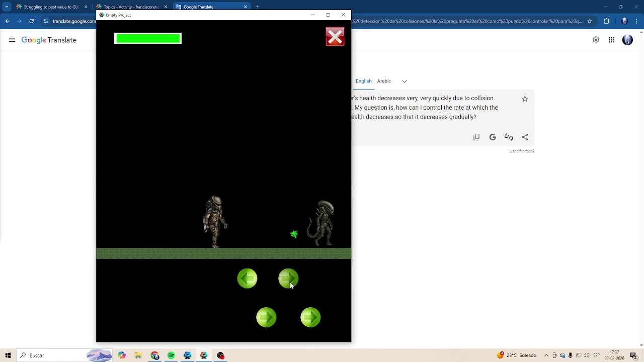The height and width of the screenshot is (362, 644).
Task: Click the green left arrow game button
Action: pos(247,279)
